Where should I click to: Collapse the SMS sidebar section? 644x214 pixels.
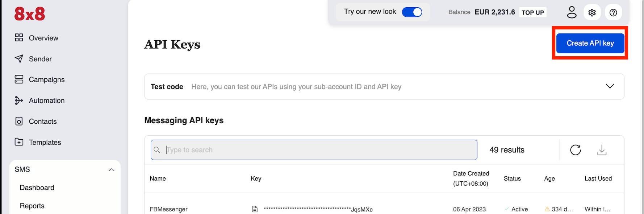pyautogui.click(x=112, y=170)
